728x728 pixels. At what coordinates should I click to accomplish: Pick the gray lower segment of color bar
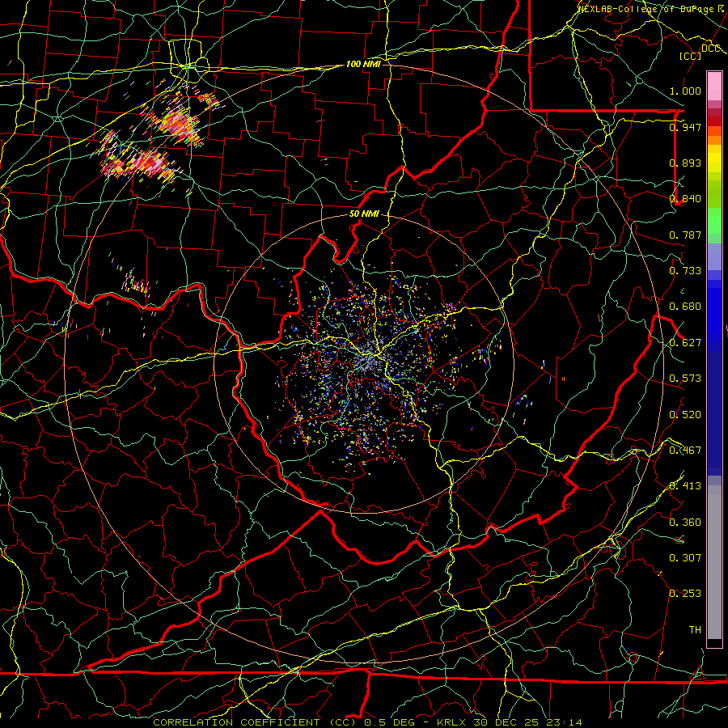(714, 562)
